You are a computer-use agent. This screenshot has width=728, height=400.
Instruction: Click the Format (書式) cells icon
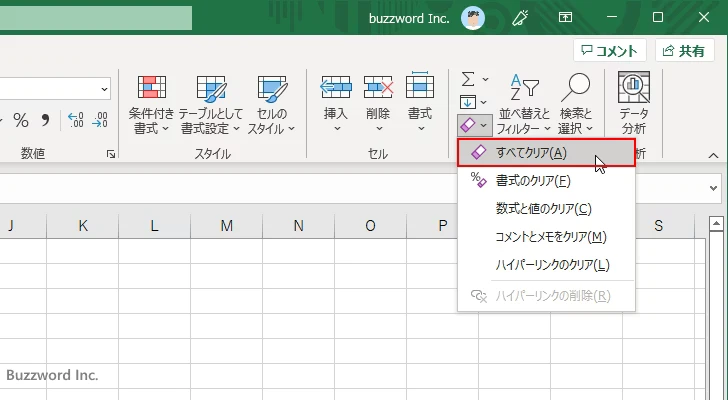[420, 90]
